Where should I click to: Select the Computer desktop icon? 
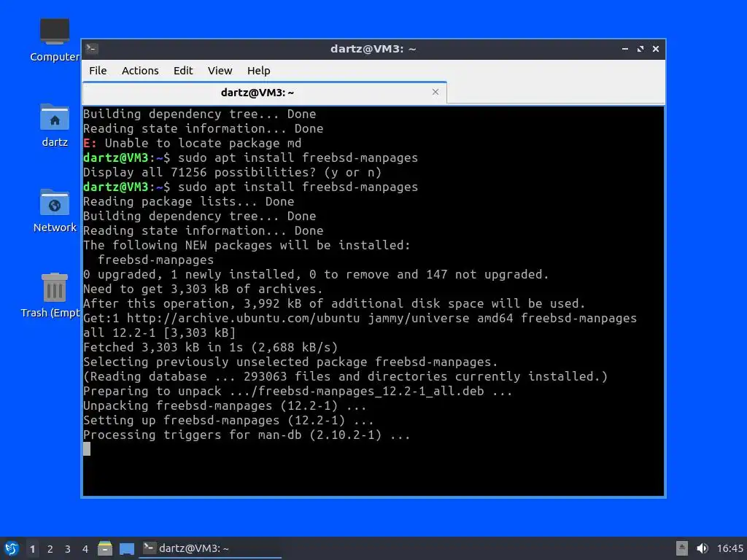[x=55, y=40]
